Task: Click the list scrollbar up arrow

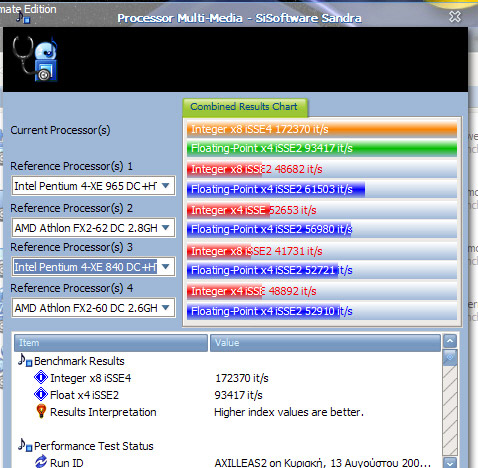Action: click(x=450, y=341)
